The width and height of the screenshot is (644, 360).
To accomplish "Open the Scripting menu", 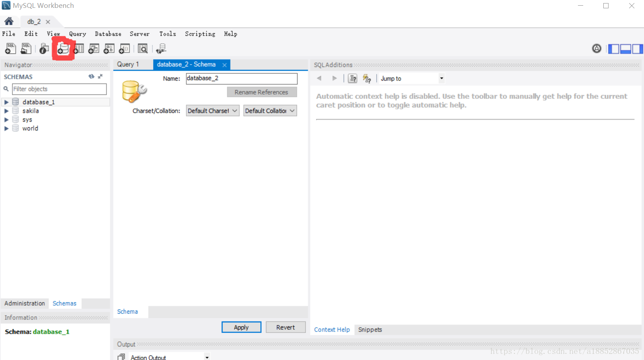I will pyautogui.click(x=200, y=34).
